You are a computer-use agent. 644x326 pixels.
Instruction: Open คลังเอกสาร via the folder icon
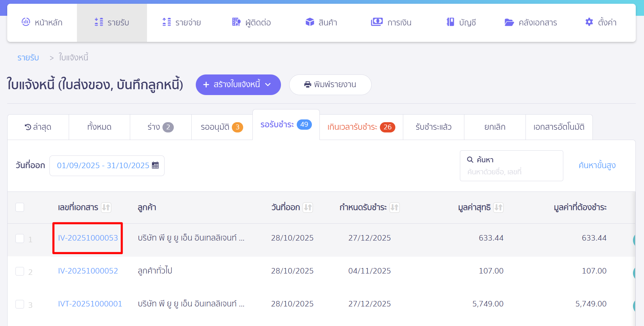coord(510,22)
